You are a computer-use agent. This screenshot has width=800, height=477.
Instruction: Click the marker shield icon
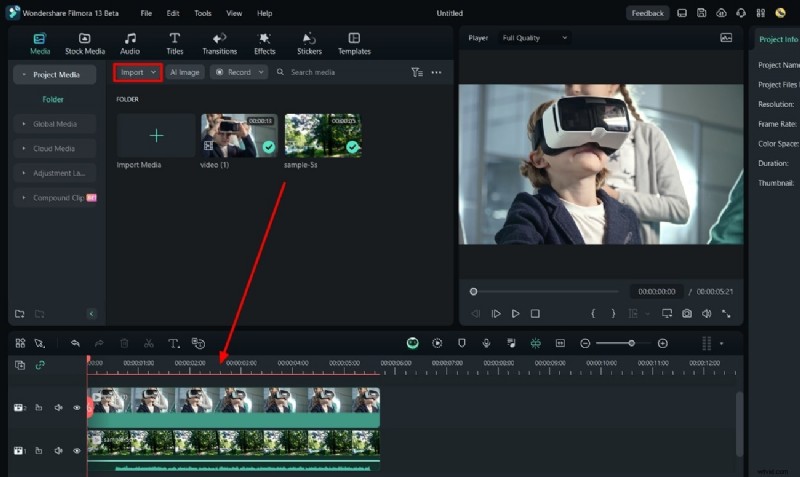pyautogui.click(x=462, y=343)
